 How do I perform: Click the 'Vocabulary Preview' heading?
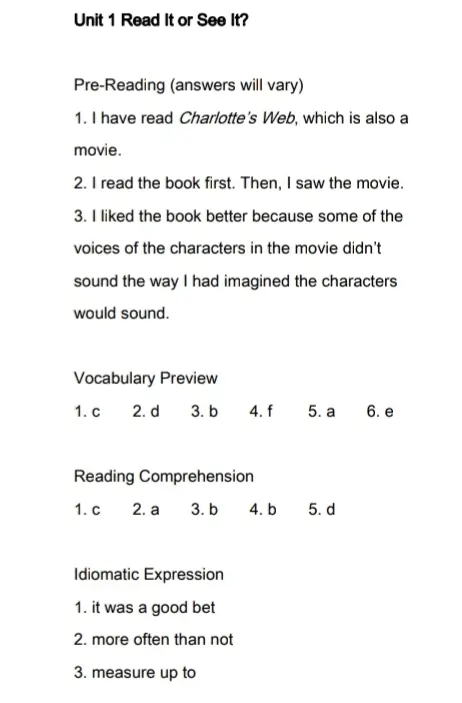tap(146, 378)
